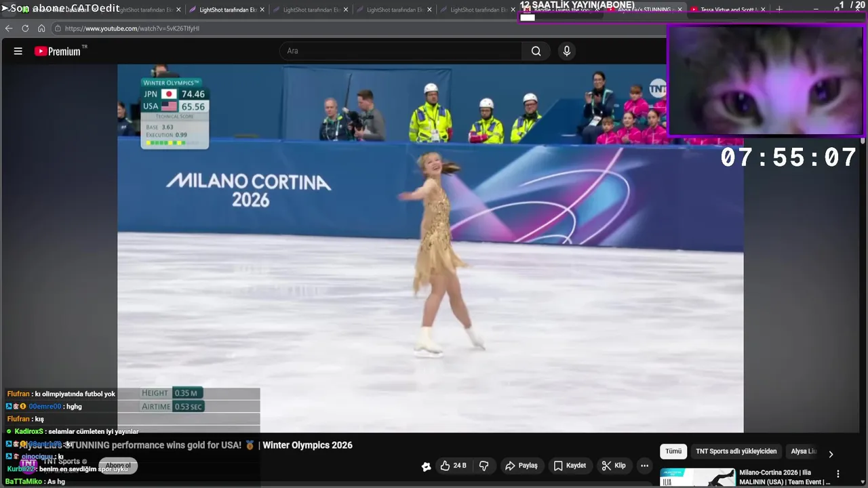Click chat message from Flufran about futbol
Viewport: 868px width, 488px height.
pos(61,394)
